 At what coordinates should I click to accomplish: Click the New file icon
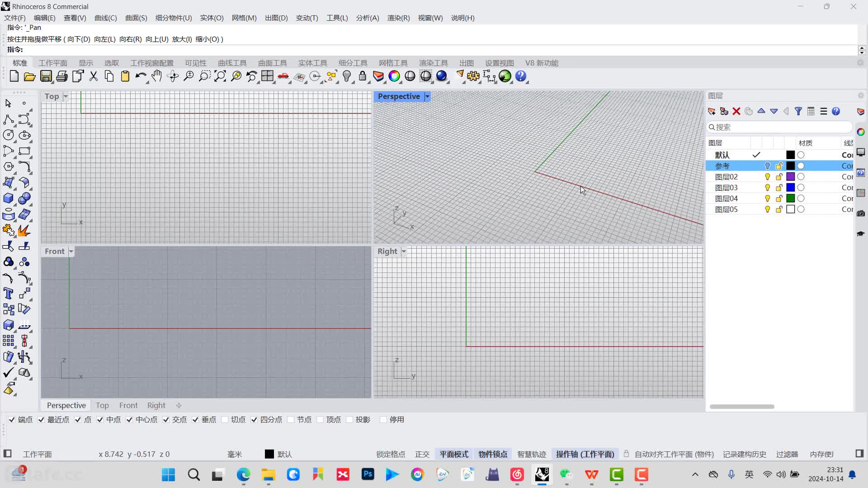pos(14,76)
